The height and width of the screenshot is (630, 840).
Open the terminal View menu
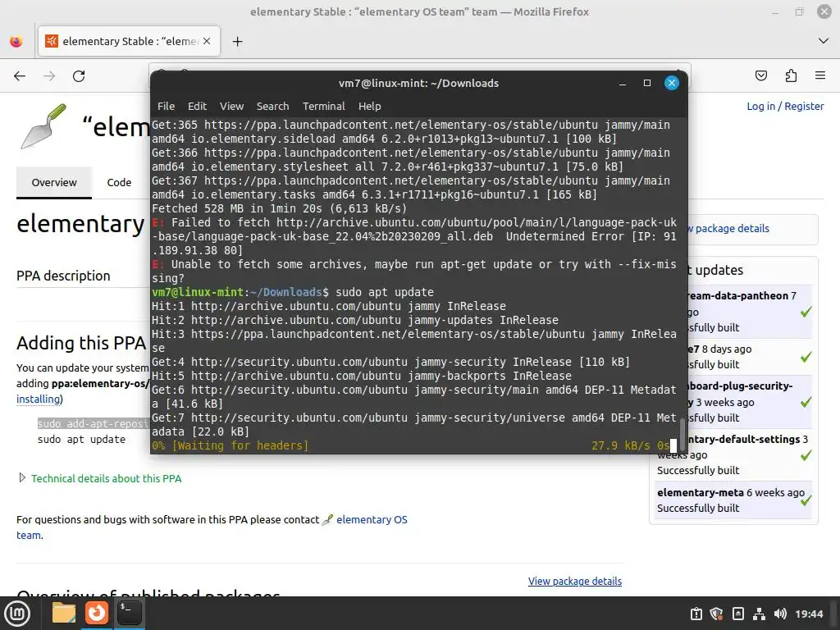coord(231,106)
